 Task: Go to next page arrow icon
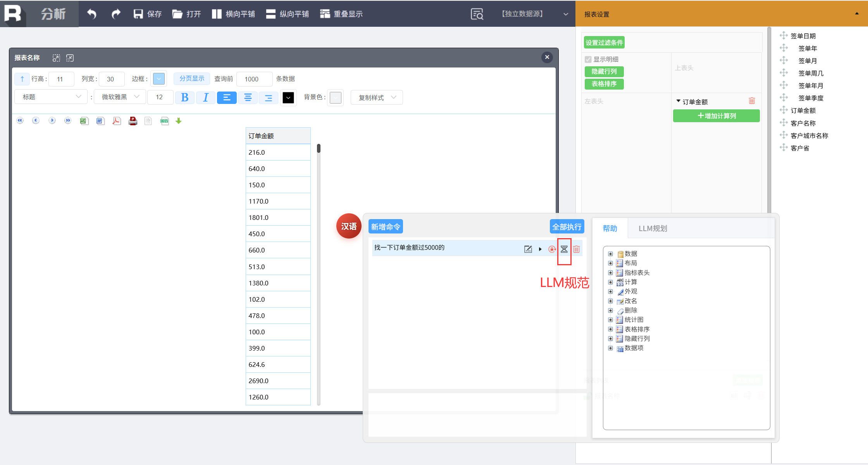(52, 121)
